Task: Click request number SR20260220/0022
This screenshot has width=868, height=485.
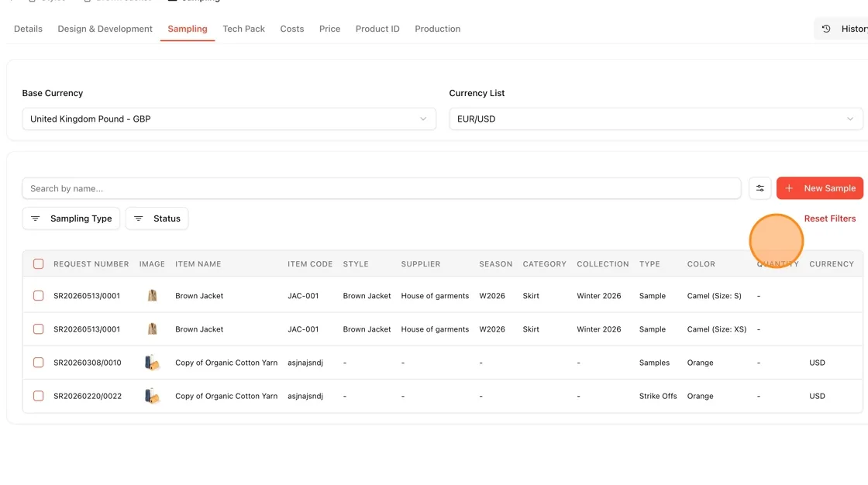Action: [88, 396]
